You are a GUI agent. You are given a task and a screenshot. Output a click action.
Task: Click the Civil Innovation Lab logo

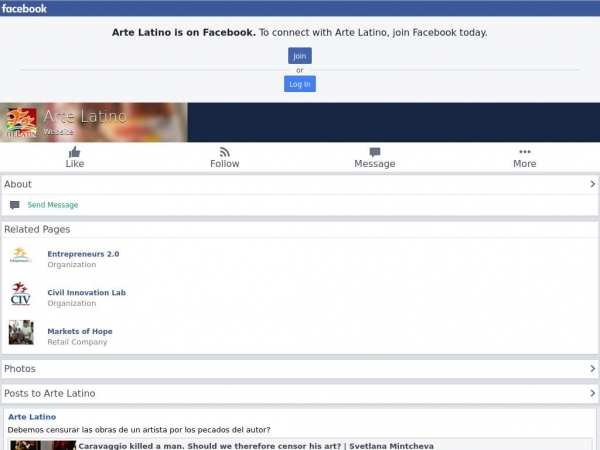21,294
